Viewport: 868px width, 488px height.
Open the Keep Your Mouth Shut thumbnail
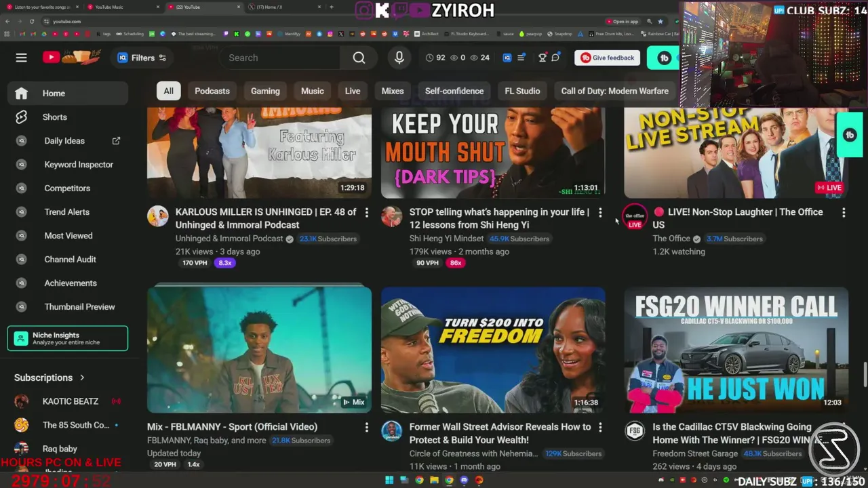point(493,153)
